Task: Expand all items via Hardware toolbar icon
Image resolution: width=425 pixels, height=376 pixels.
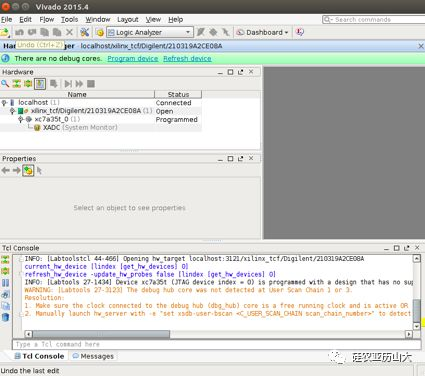Action: tap(28, 84)
